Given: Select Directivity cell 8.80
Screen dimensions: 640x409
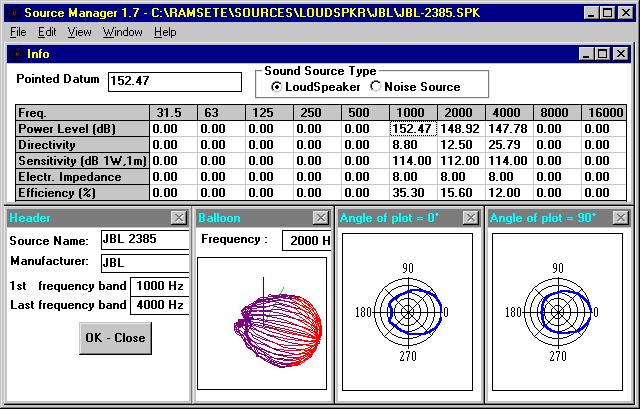Looking at the screenshot, I should tap(413, 145).
